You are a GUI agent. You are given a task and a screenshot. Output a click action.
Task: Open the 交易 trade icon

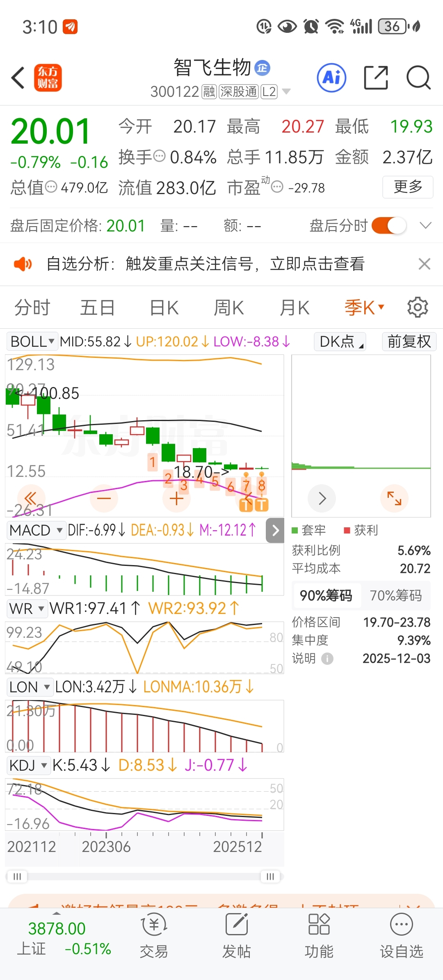click(154, 936)
